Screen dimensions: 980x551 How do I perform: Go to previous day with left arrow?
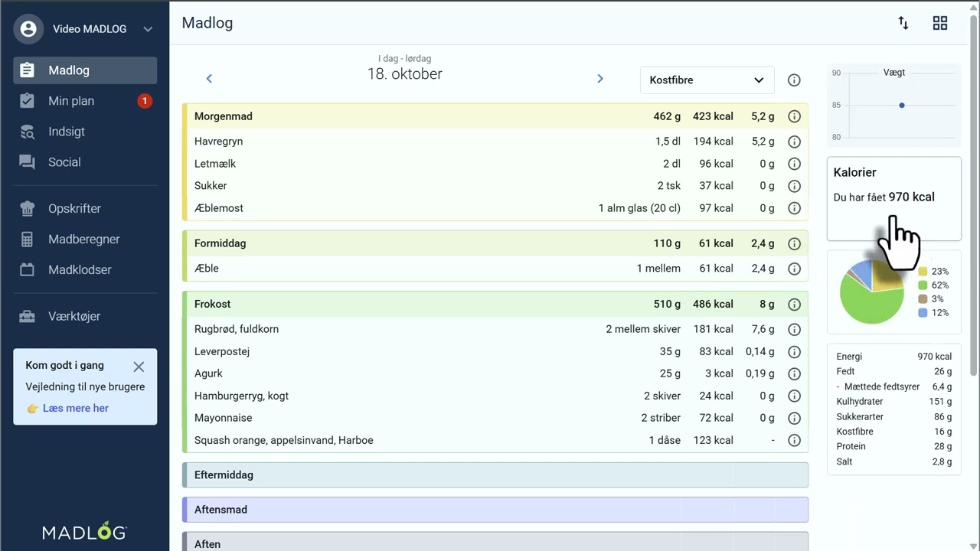pyautogui.click(x=209, y=78)
